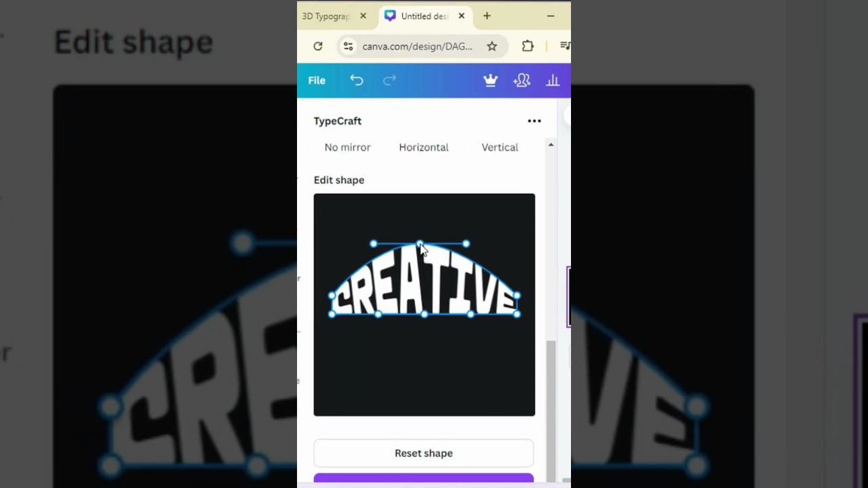This screenshot has height=488, width=868.
Task: Click the panel scroll up arrow
Action: click(551, 145)
